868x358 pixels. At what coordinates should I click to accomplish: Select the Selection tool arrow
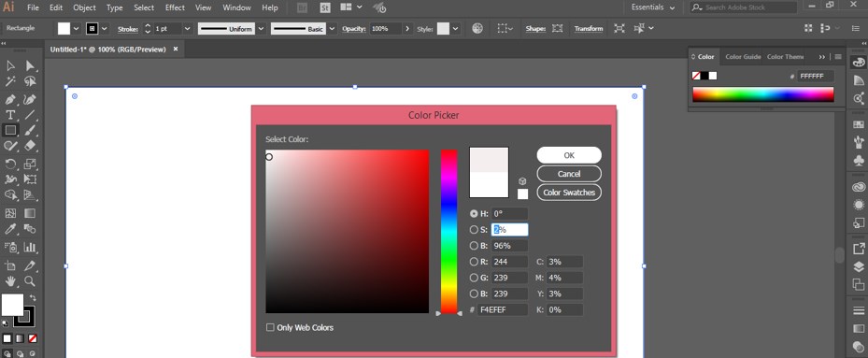[10, 66]
